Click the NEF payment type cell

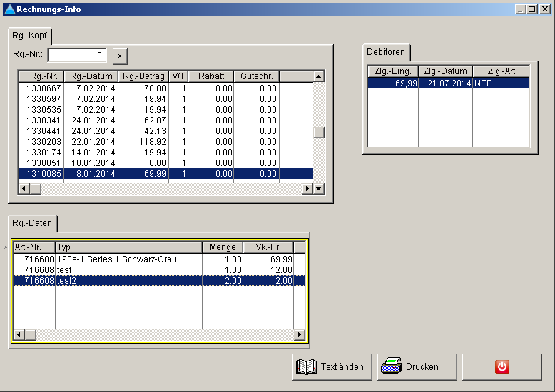(501, 83)
